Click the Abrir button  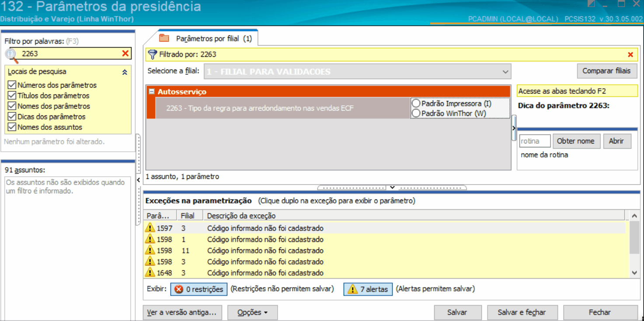tap(616, 141)
